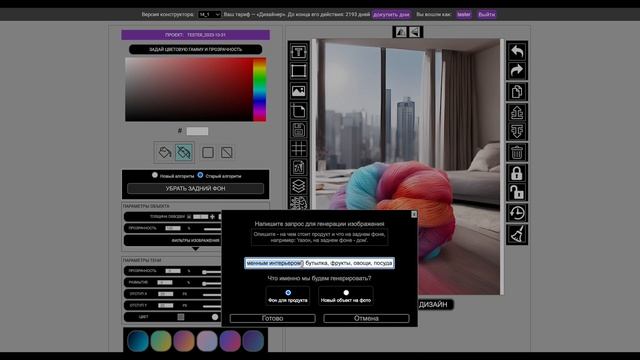Choose 'Фон для продукта' radio option
The height and width of the screenshot is (360, 640).
(288, 293)
